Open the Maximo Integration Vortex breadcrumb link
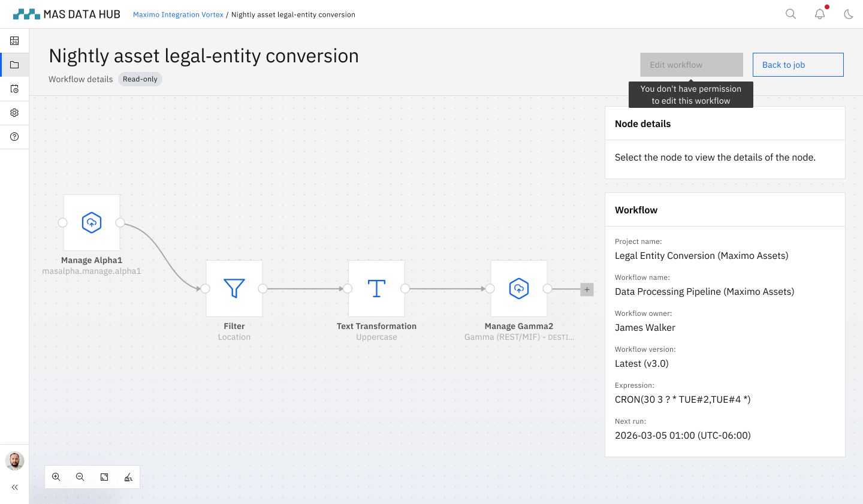863x504 pixels. 178,14
